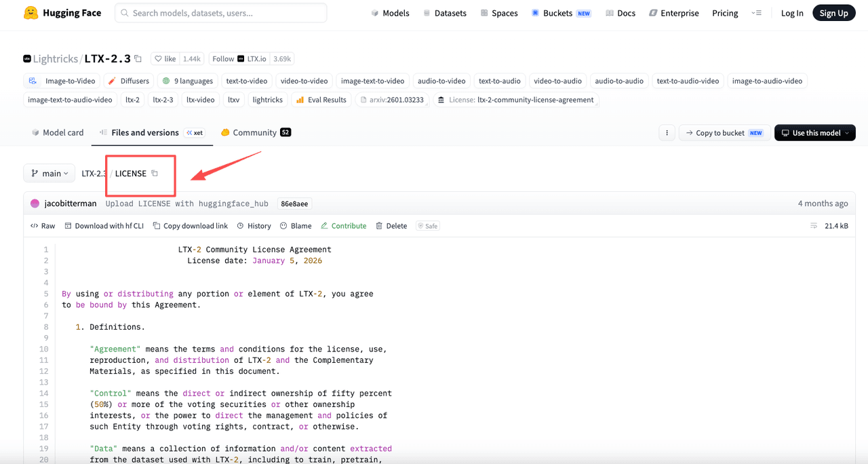Select the ltxv tag
This screenshot has height=464, width=868.
click(x=233, y=100)
